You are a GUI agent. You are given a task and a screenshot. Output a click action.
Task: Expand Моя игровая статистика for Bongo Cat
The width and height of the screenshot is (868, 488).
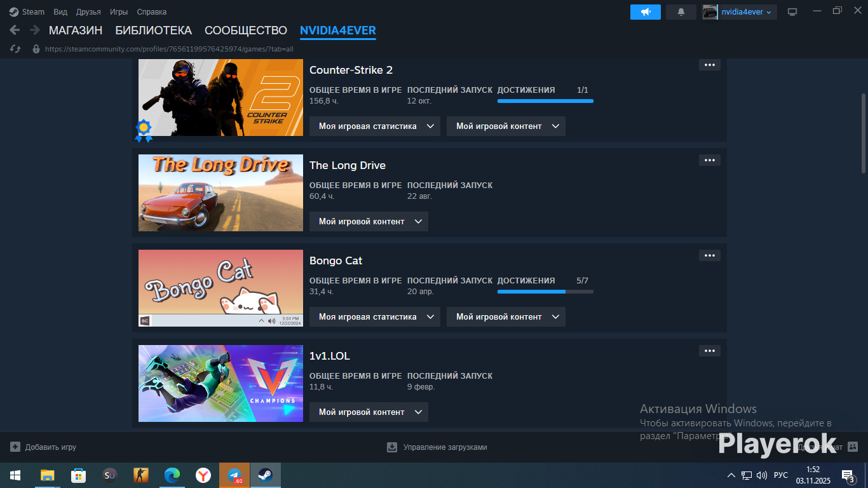tap(375, 316)
